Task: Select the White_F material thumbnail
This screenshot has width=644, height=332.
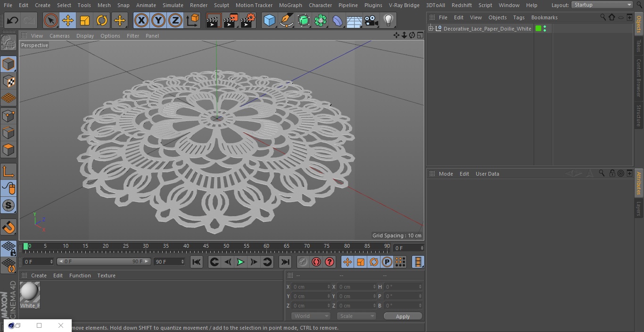Action: pyautogui.click(x=30, y=292)
